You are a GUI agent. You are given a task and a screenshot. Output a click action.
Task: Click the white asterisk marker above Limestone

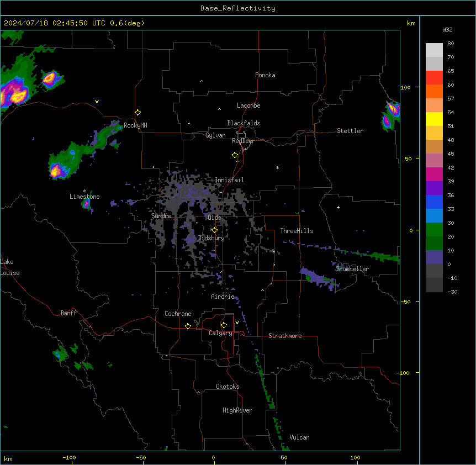point(84,191)
